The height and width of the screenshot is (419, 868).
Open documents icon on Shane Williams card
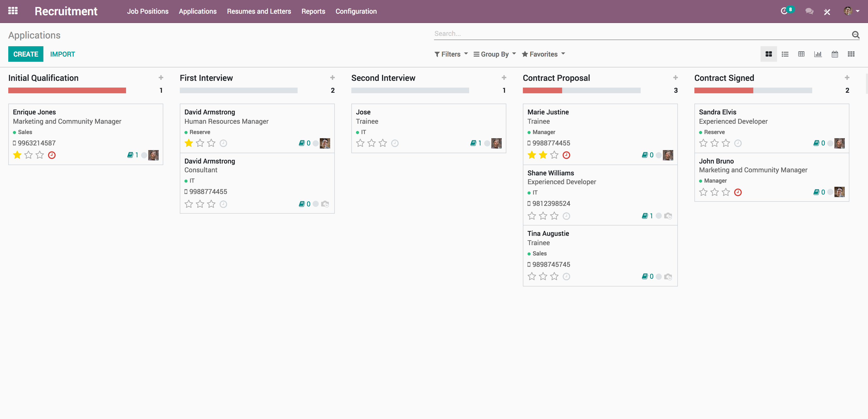[x=645, y=216]
